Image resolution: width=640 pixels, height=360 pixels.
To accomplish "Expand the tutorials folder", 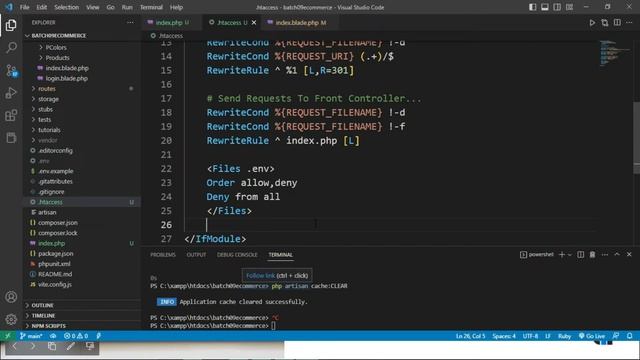I will (x=49, y=130).
